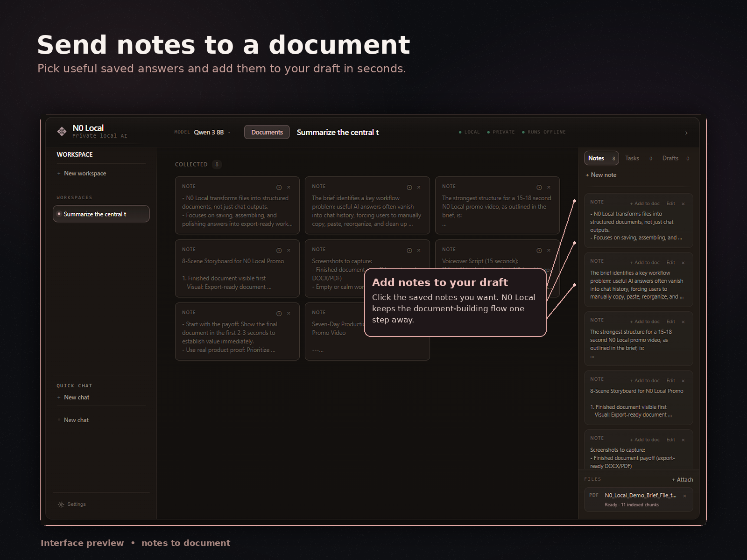Select the 'Summarize the central t' workspace
The height and width of the screenshot is (560, 747).
point(101,214)
